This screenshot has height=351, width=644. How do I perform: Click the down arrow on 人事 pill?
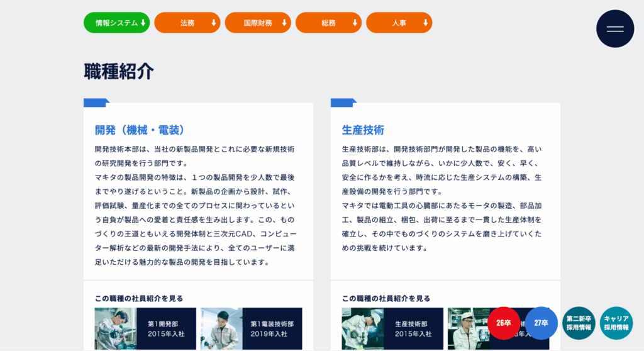coord(426,23)
